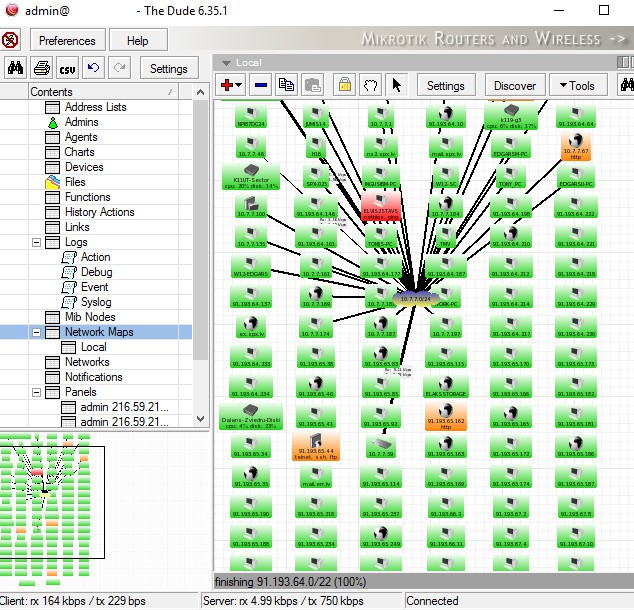Toggle the padlock lock icon
634x610 pixels.
[344, 85]
